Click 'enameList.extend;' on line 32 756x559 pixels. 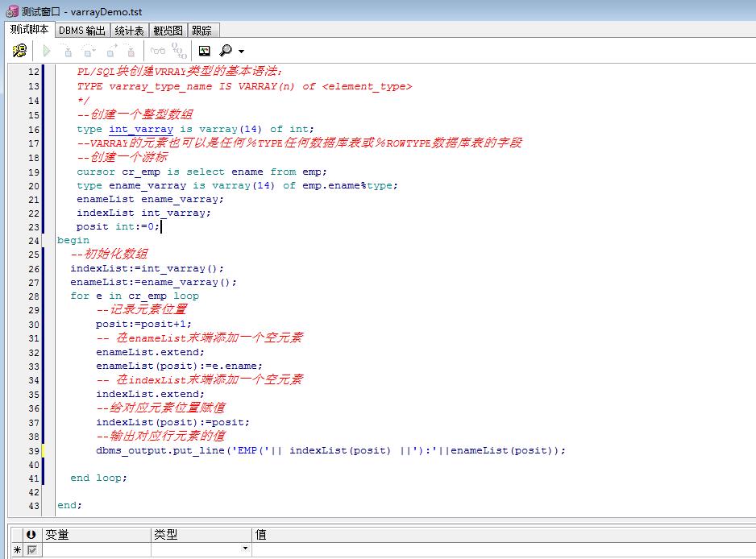click(150, 352)
